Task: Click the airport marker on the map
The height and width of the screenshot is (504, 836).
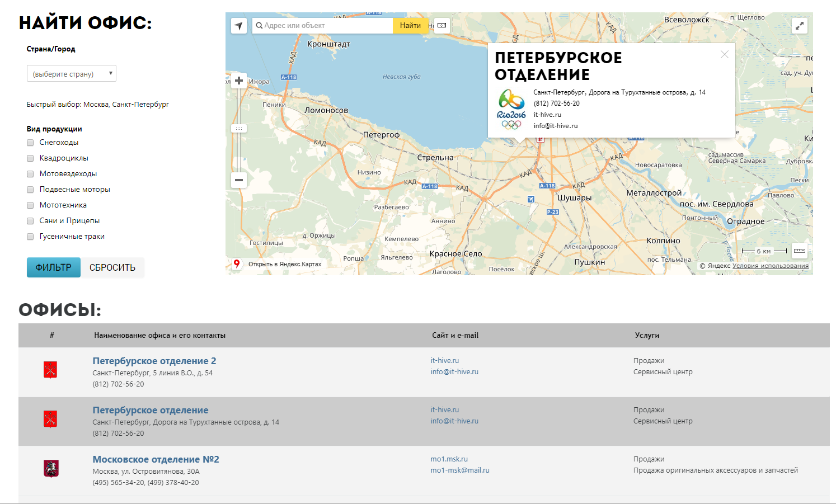Action: [531, 199]
